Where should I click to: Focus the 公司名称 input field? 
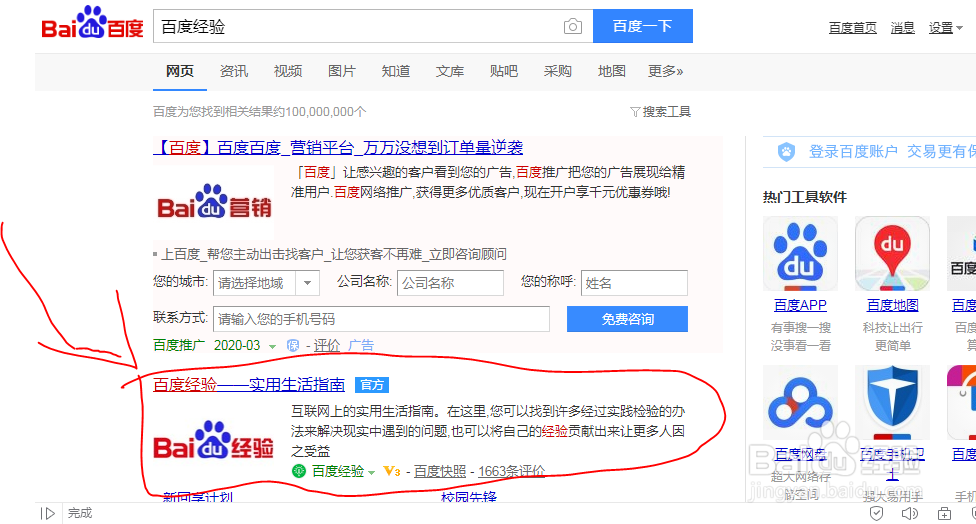pos(450,283)
